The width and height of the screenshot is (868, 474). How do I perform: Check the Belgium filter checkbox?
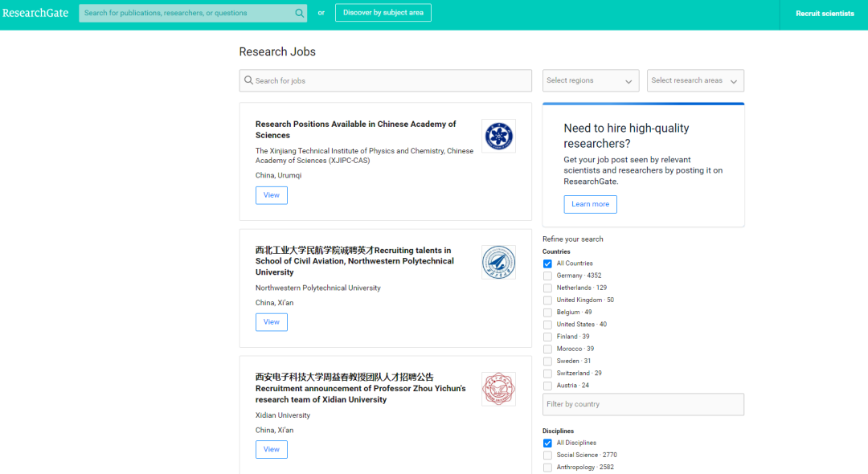[547, 313]
